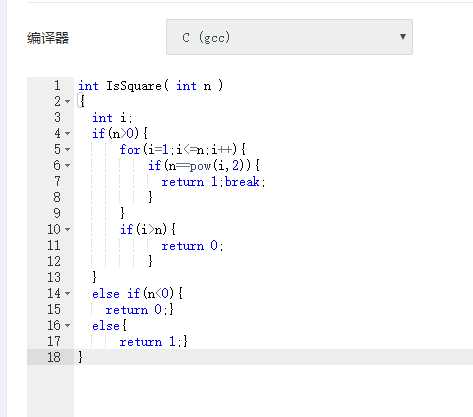Viewport: 473px width, 417px height.
Task: Click the 编译器 label
Action: [x=48, y=38]
